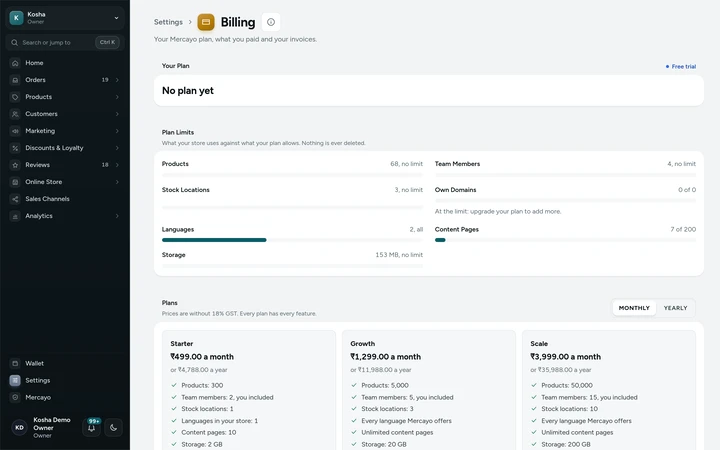
Task: Click the Marketing megaphone icon
Action: click(15, 131)
